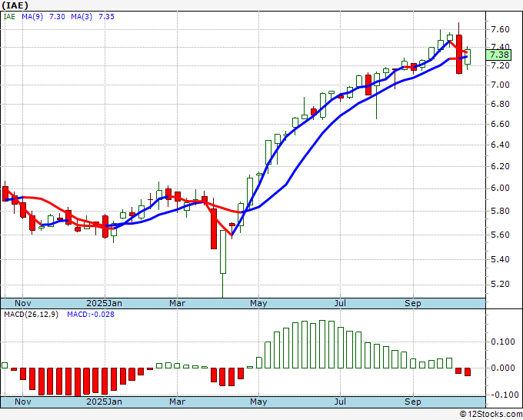
Task: Click the MACD(26,12,9) indicator label
Action: [31, 315]
